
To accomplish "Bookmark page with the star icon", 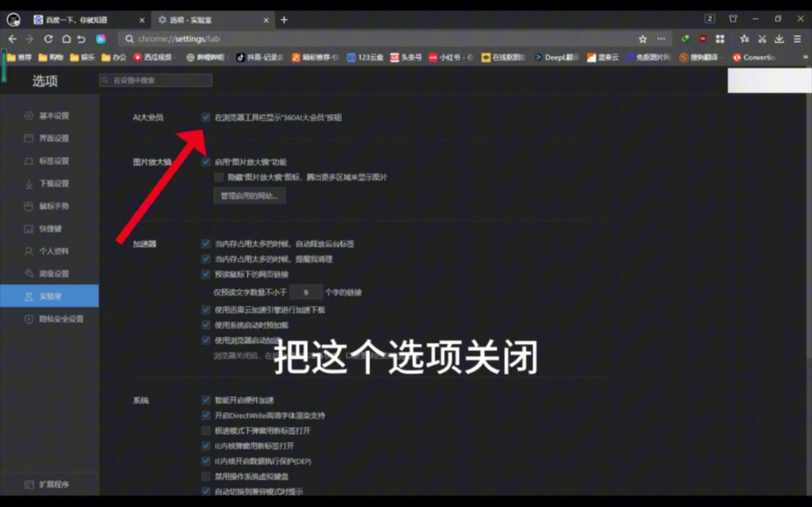I will (642, 39).
